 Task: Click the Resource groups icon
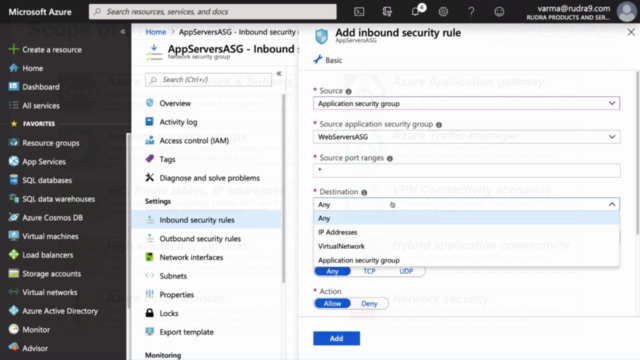pos(13,142)
